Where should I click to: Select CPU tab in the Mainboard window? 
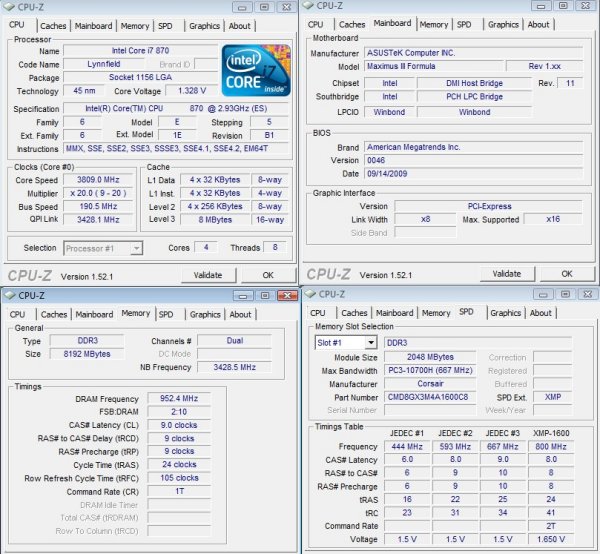click(x=316, y=24)
